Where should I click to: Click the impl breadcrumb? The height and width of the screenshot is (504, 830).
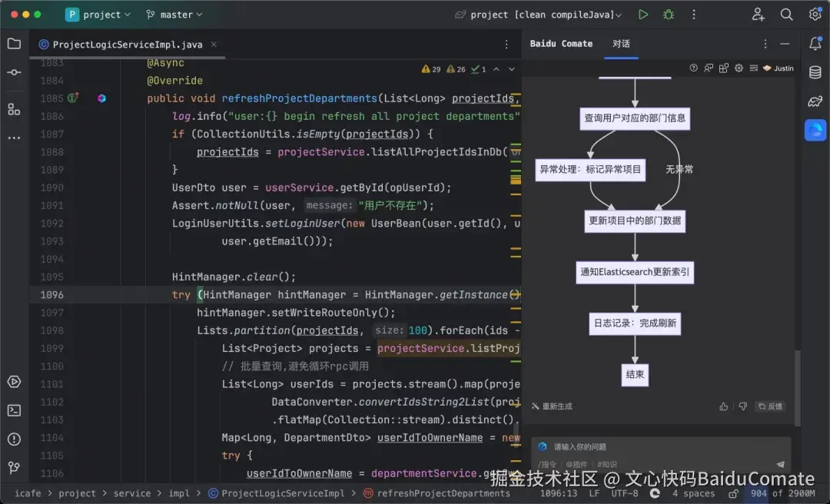[x=179, y=493]
